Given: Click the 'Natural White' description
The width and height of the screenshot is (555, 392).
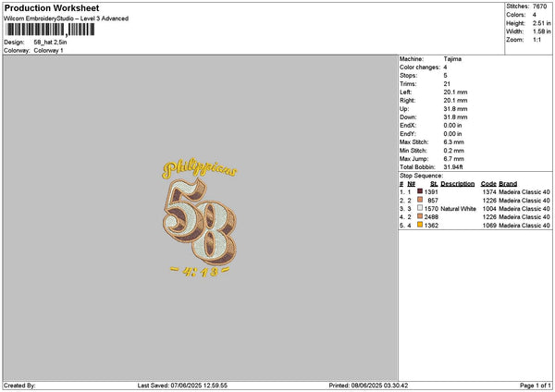Looking at the screenshot, I should point(459,209).
